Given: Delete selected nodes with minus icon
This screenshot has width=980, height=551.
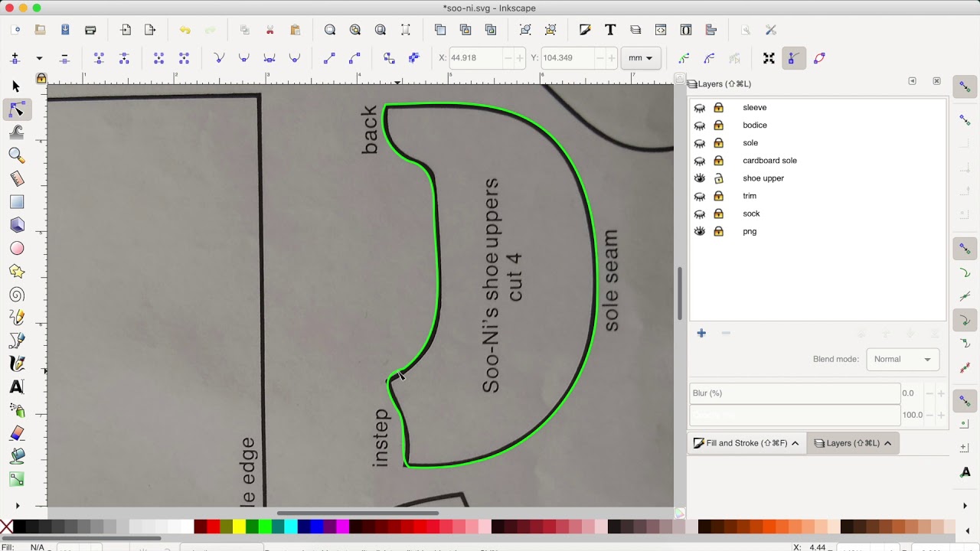Looking at the screenshot, I should point(64,58).
